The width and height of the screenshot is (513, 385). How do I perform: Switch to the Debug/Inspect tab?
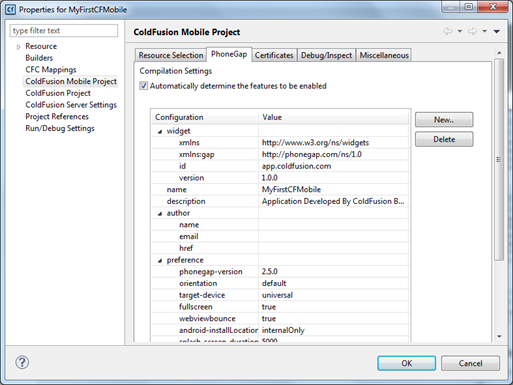(326, 55)
